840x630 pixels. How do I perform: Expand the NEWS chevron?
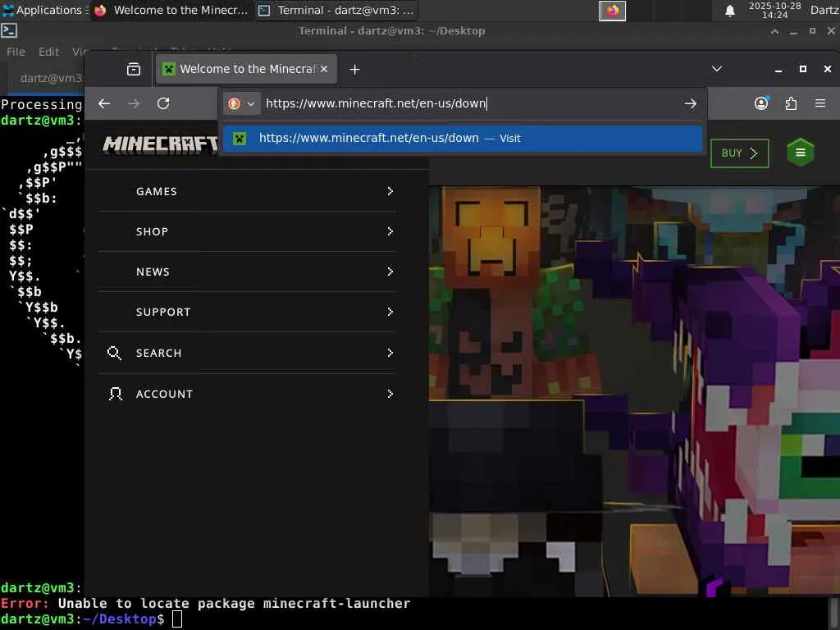390,272
